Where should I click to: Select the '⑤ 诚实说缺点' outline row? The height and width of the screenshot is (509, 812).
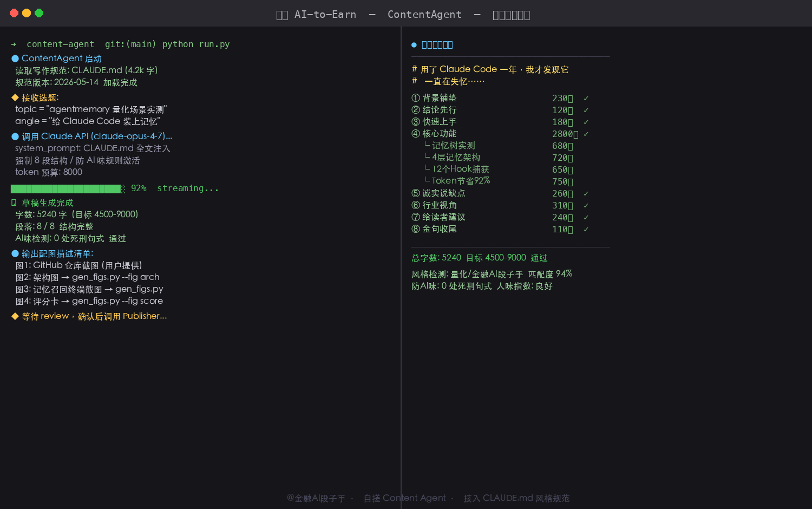500,193
